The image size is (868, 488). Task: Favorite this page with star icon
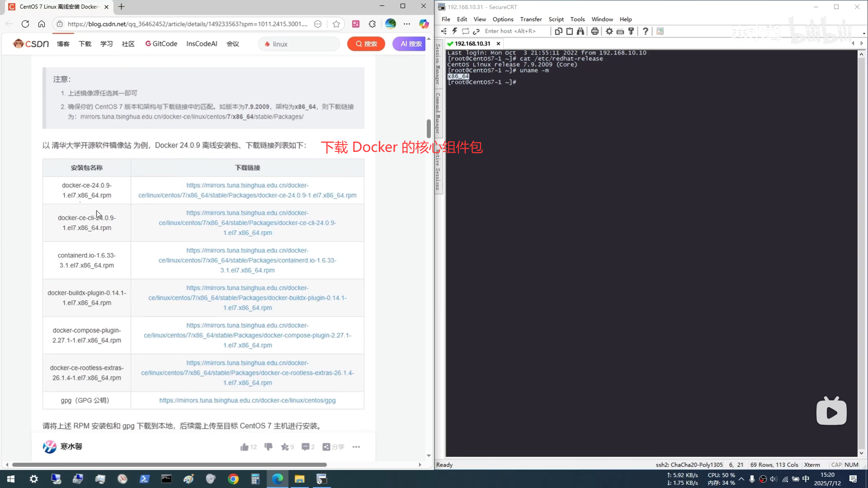pos(336,24)
